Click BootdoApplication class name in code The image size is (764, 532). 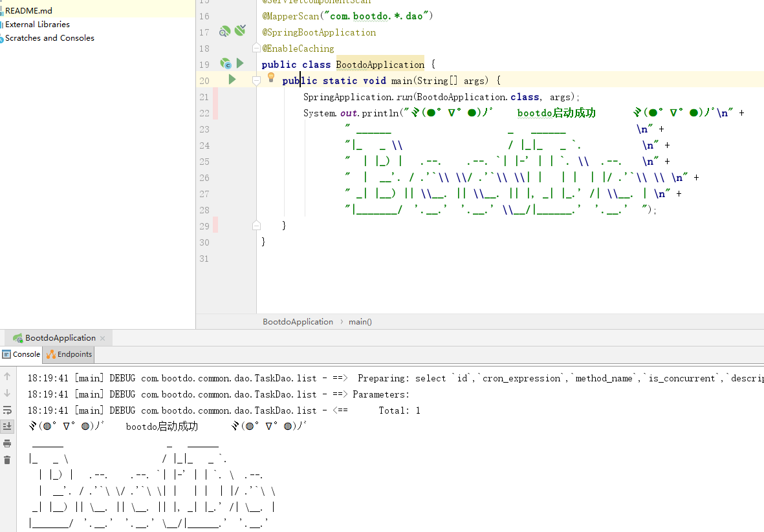[380, 64]
